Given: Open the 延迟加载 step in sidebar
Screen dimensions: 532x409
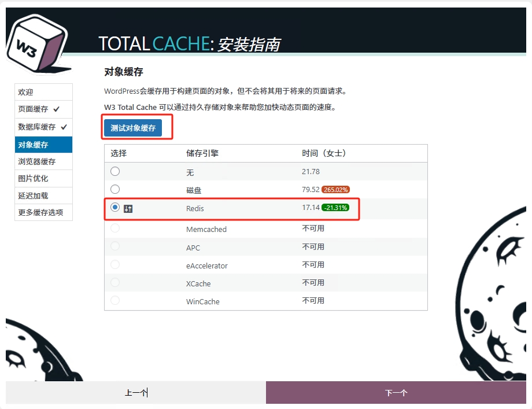Looking at the screenshot, I should click(43, 196).
